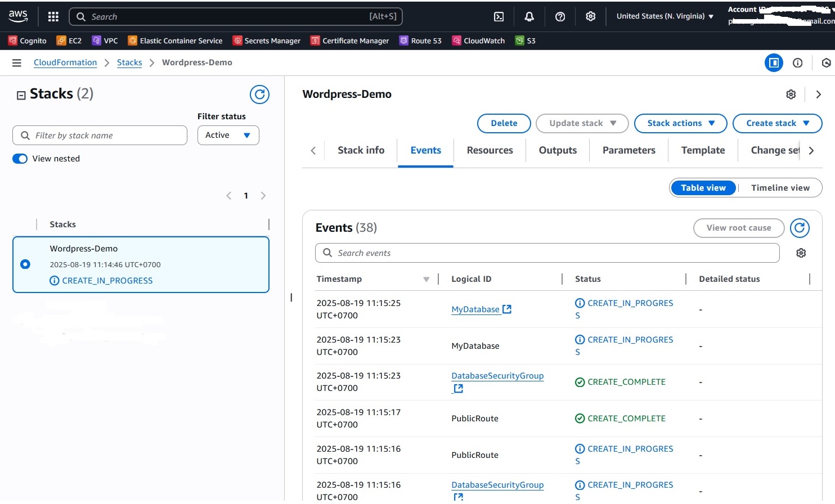Screen dimensions: 835x504
Task: Open the Parameters tab
Action: (x=629, y=150)
